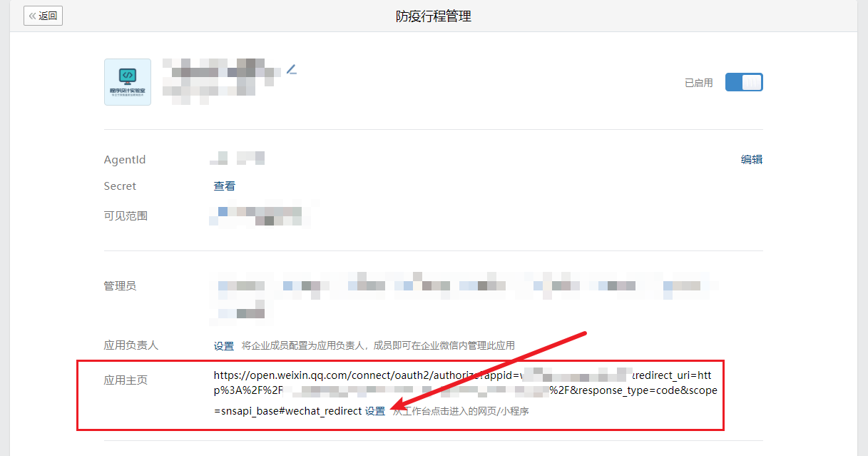Open the app logo thumbnail image

(128, 82)
